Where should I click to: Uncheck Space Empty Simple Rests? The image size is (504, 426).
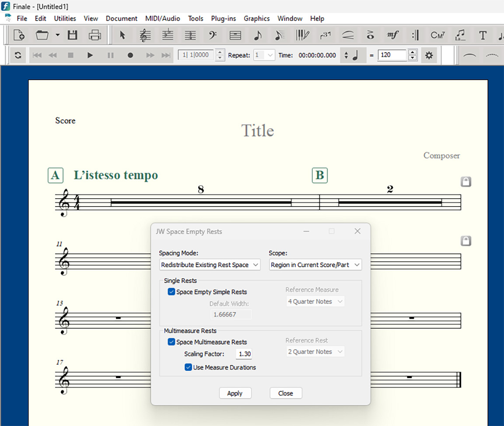(171, 292)
